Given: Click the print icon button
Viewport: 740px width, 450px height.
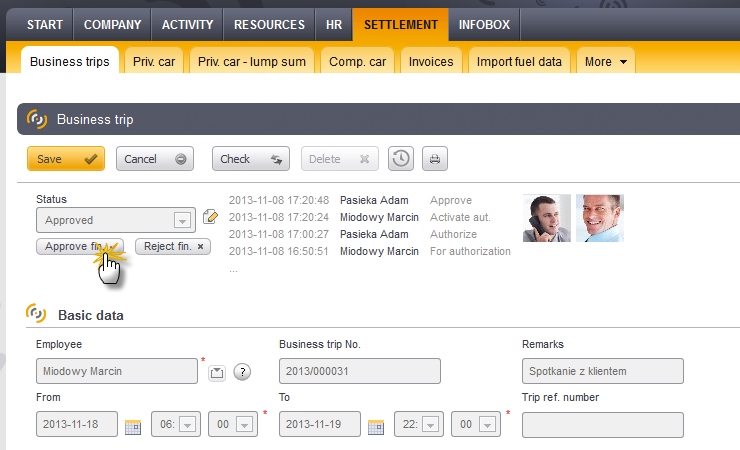Looking at the screenshot, I should pos(433,159).
